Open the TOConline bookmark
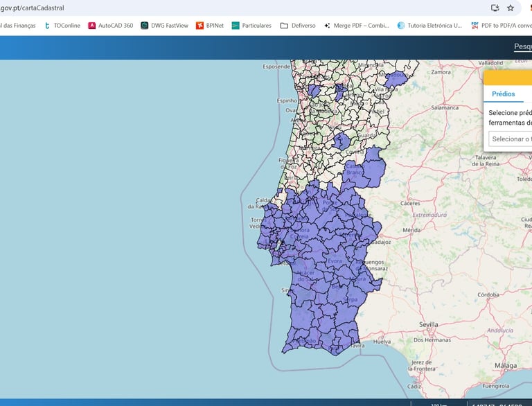This screenshot has height=406, width=532. tap(62, 26)
